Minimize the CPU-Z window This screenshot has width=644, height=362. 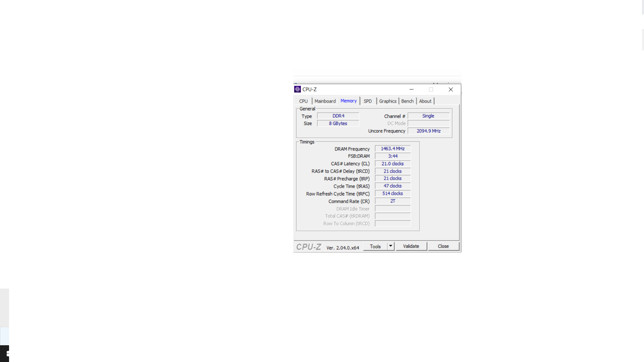coord(412,89)
